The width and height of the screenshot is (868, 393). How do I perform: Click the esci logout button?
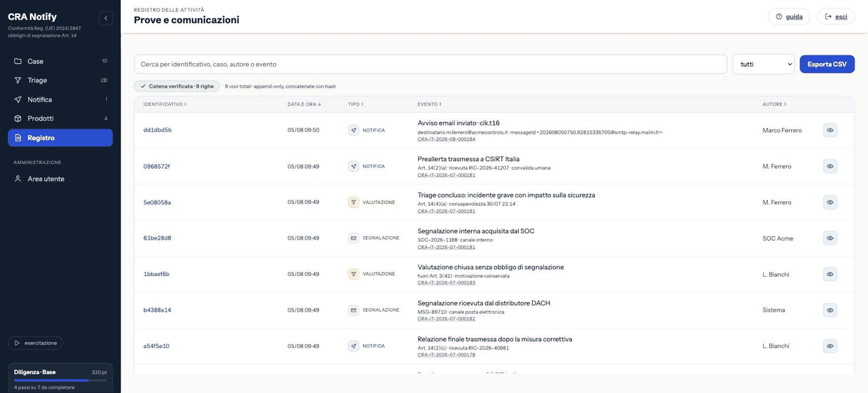point(836,17)
